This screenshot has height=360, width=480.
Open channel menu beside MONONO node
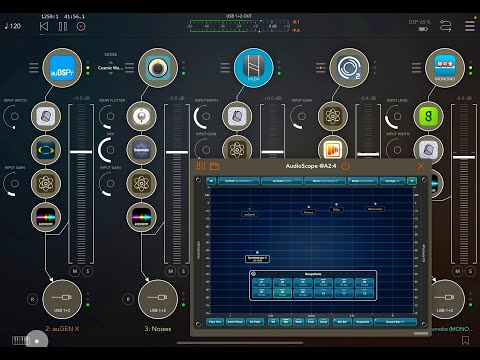tap(416, 68)
